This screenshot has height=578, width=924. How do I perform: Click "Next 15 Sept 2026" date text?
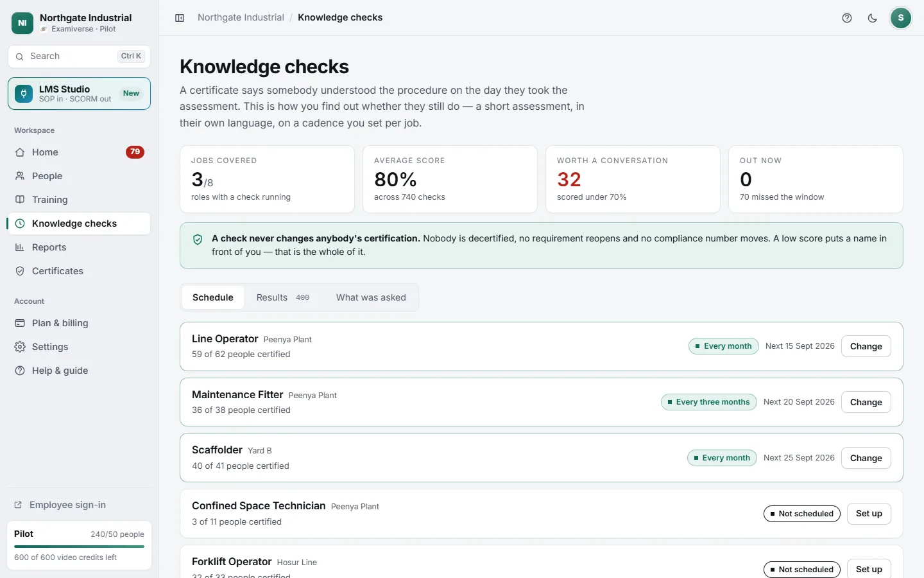(800, 346)
